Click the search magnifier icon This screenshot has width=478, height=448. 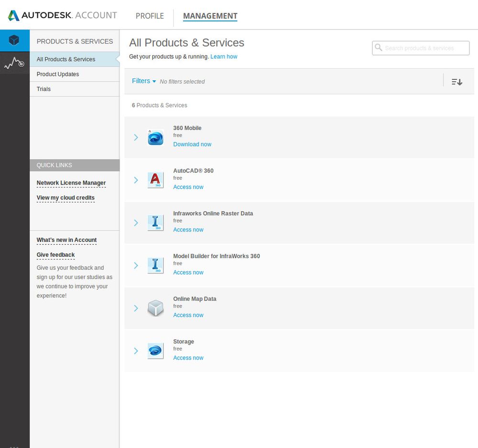tap(378, 47)
